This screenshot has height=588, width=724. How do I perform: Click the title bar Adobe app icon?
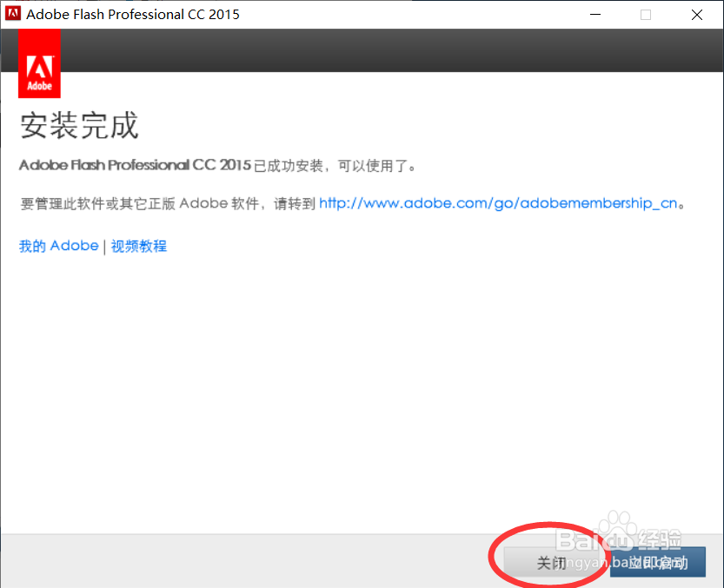(x=13, y=13)
